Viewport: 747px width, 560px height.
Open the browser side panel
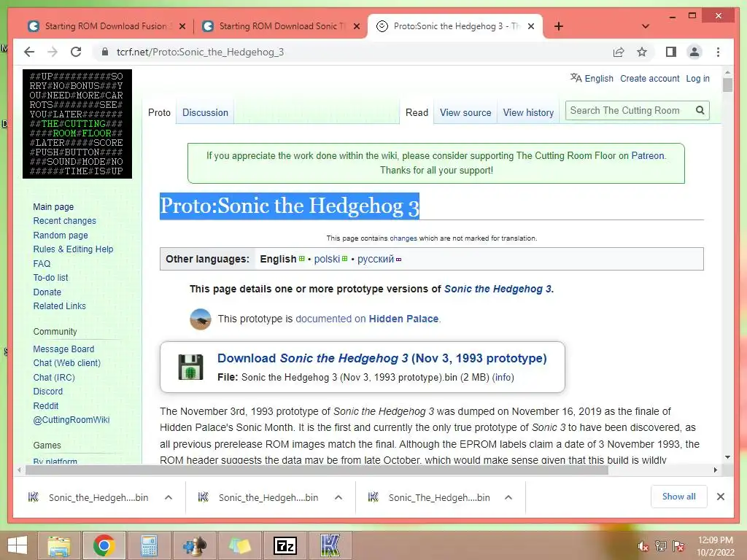671,52
